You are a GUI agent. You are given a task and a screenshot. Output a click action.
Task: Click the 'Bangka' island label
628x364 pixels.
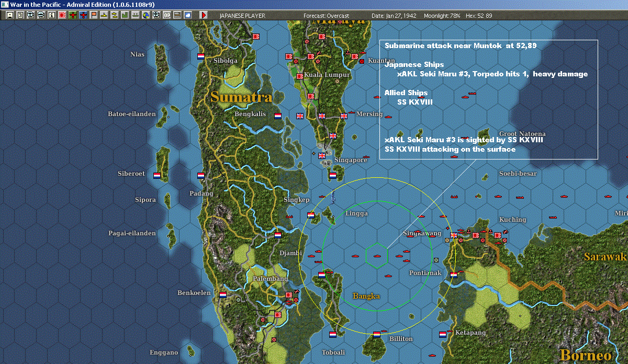[x=366, y=296]
